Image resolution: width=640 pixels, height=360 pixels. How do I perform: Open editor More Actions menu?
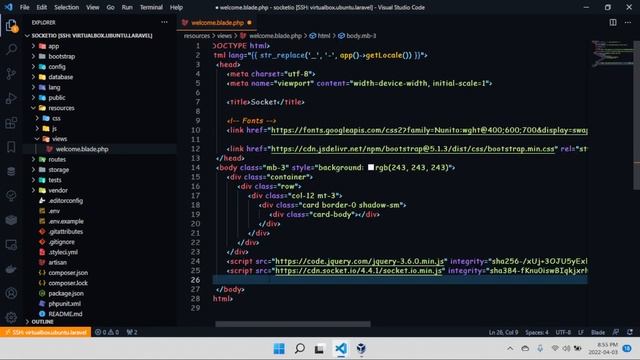coord(628,22)
